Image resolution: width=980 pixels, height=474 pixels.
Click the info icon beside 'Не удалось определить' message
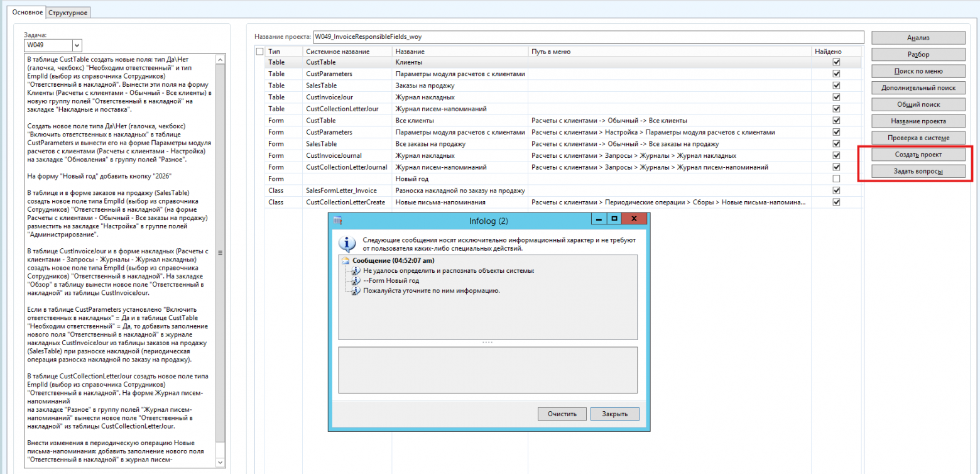(356, 270)
